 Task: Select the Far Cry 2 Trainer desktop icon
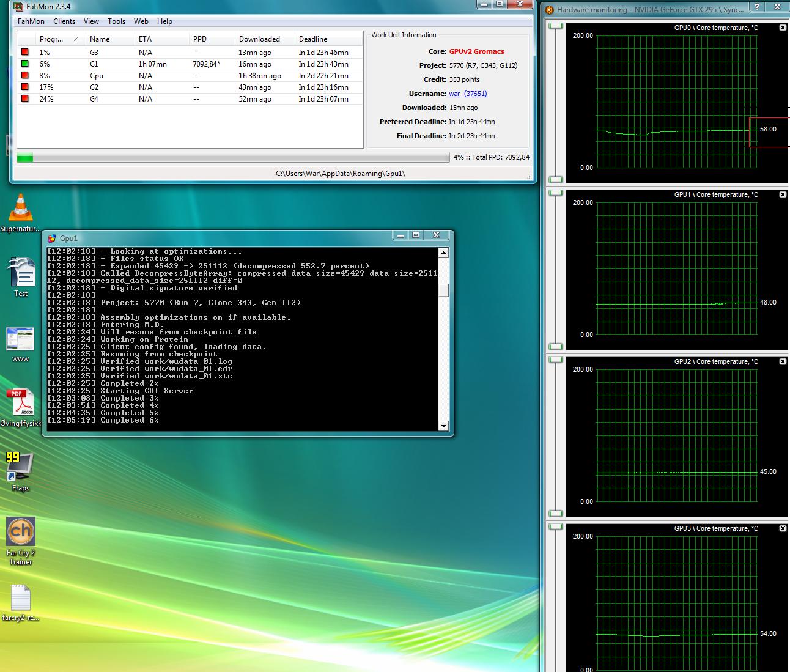point(21,541)
